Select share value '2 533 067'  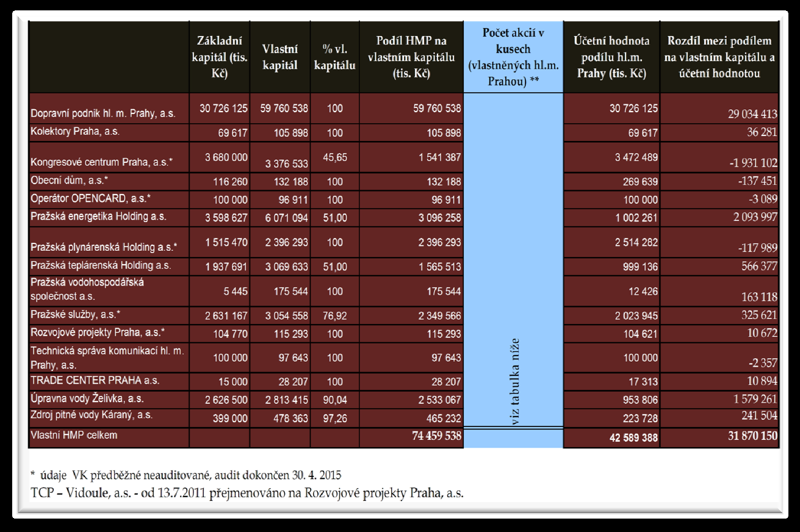click(x=439, y=399)
